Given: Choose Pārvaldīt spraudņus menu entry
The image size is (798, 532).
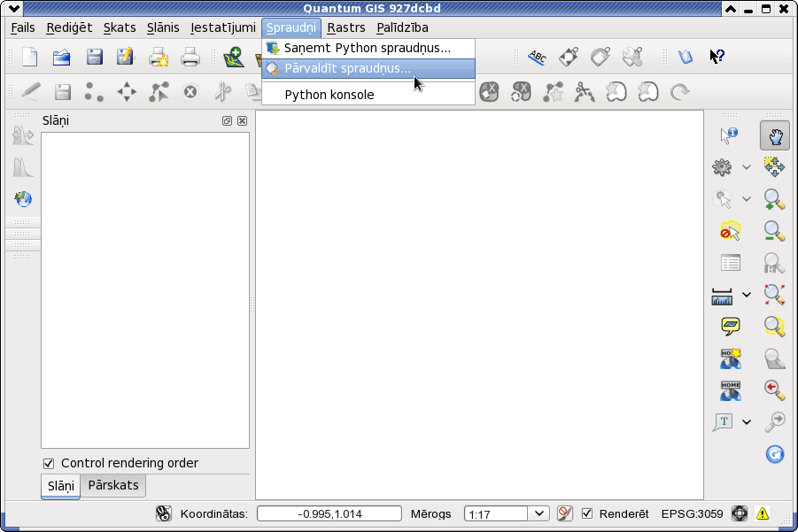Looking at the screenshot, I should [x=368, y=69].
